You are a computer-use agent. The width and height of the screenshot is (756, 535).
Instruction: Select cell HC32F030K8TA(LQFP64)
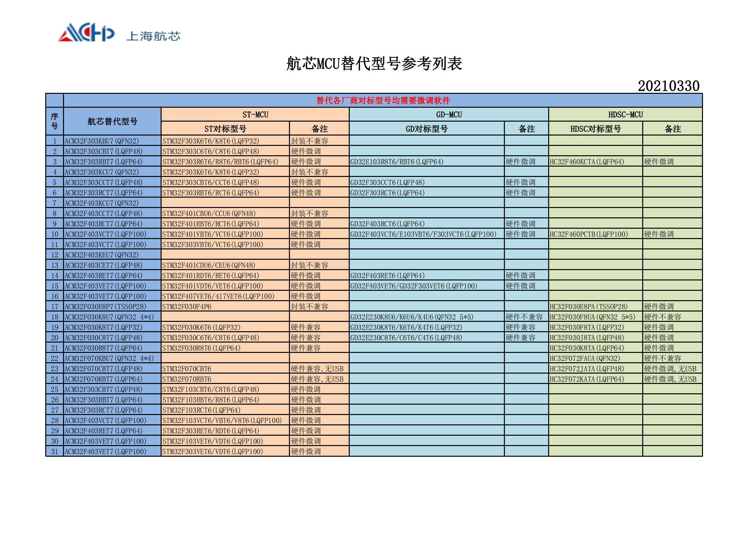596,348
